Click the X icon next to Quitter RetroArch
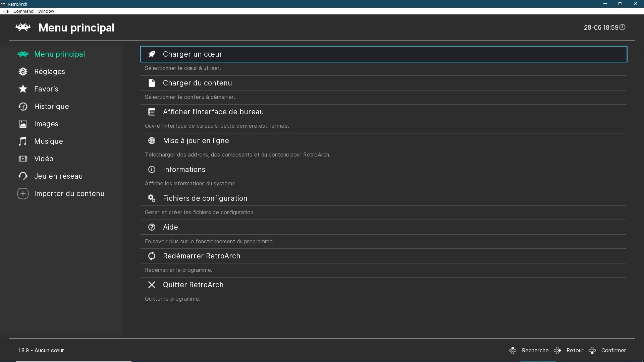This screenshot has height=362, width=644. point(152,285)
